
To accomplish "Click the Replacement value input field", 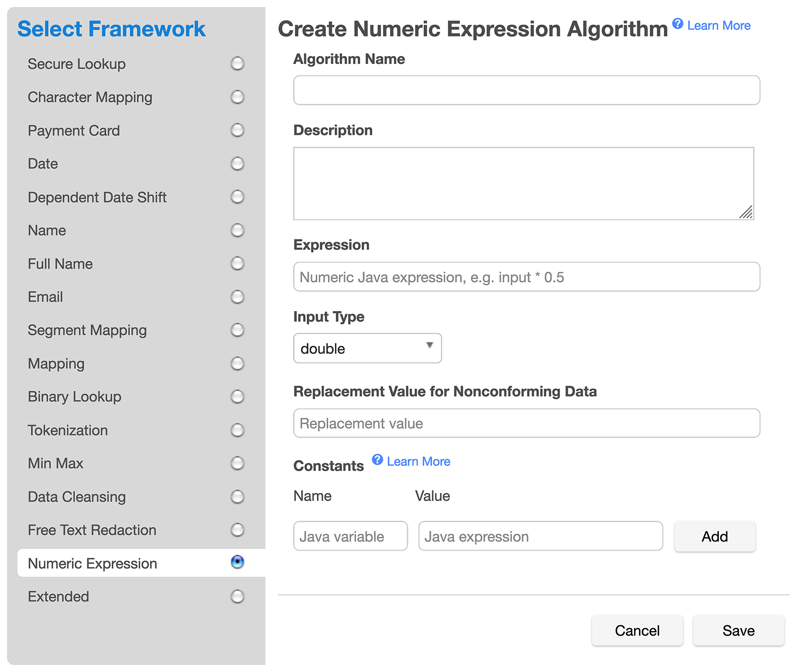I will coord(526,423).
